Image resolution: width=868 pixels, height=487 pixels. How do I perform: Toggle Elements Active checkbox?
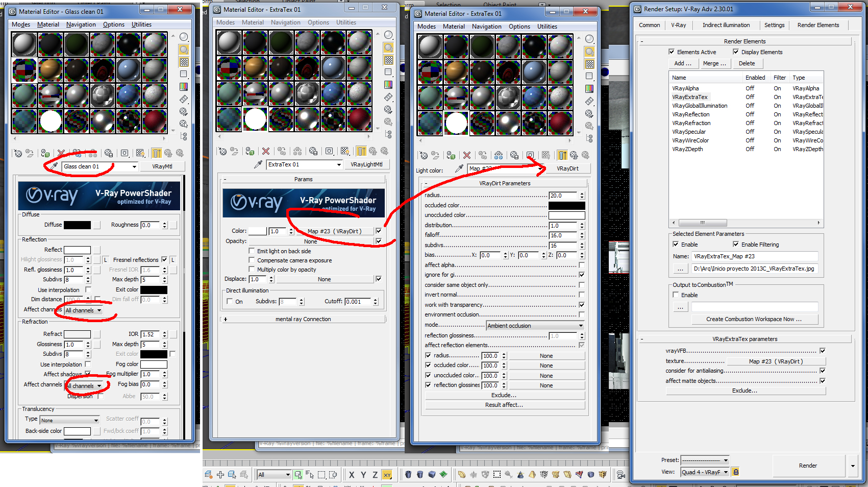coord(672,52)
